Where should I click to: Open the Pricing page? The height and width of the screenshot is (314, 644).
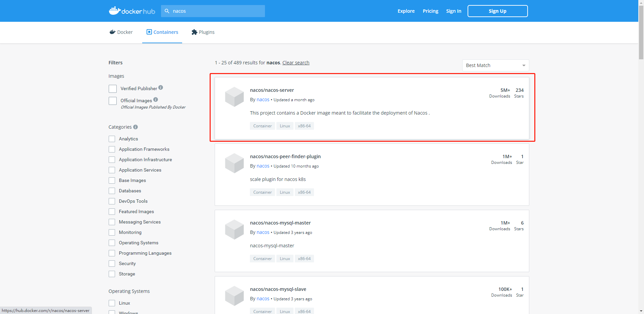pos(430,11)
